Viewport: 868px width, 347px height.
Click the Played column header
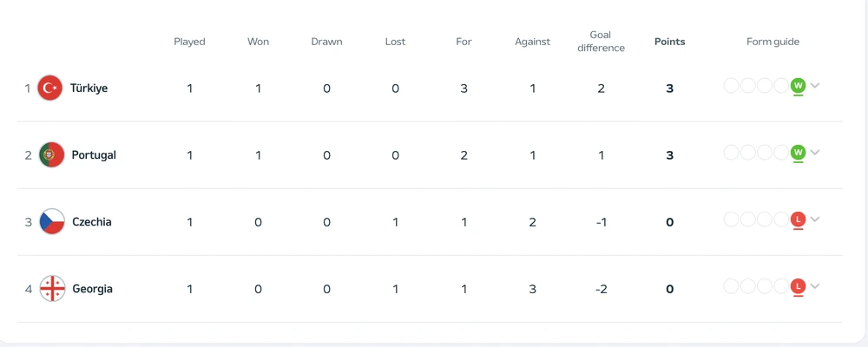[189, 42]
